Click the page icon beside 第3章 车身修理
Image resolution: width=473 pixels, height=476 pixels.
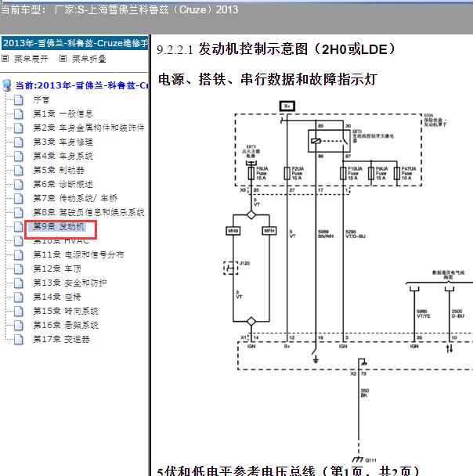tap(19, 142)
